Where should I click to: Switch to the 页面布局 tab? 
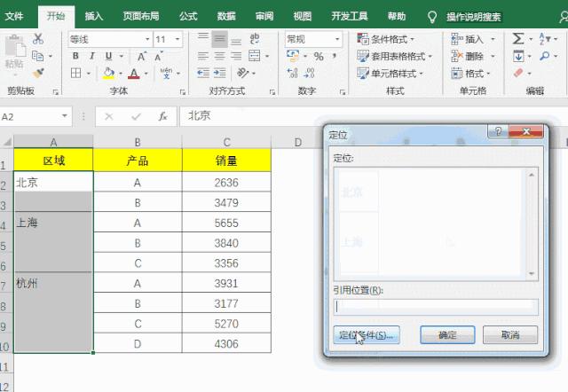pyautogui.click(x=140, y=16)
